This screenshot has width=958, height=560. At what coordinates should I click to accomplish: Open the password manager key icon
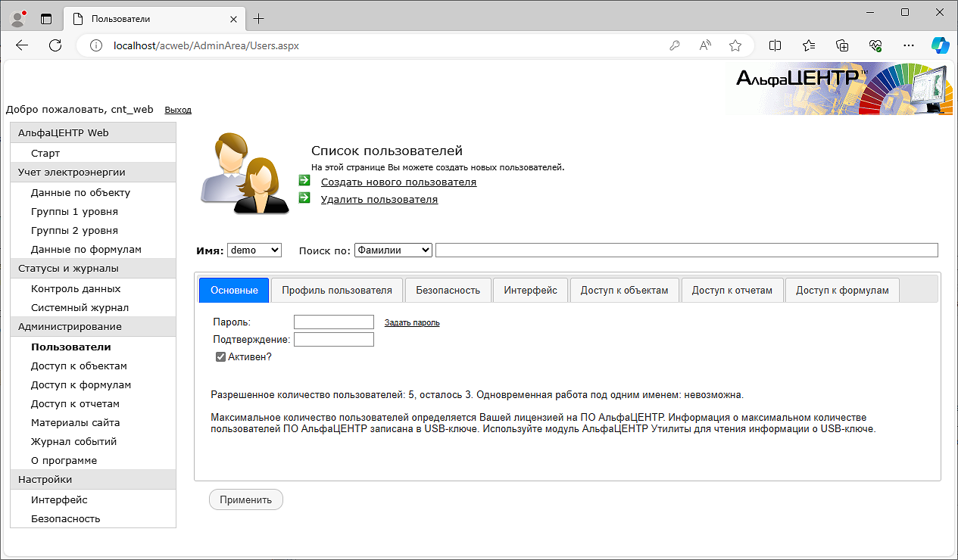[675, 45]
